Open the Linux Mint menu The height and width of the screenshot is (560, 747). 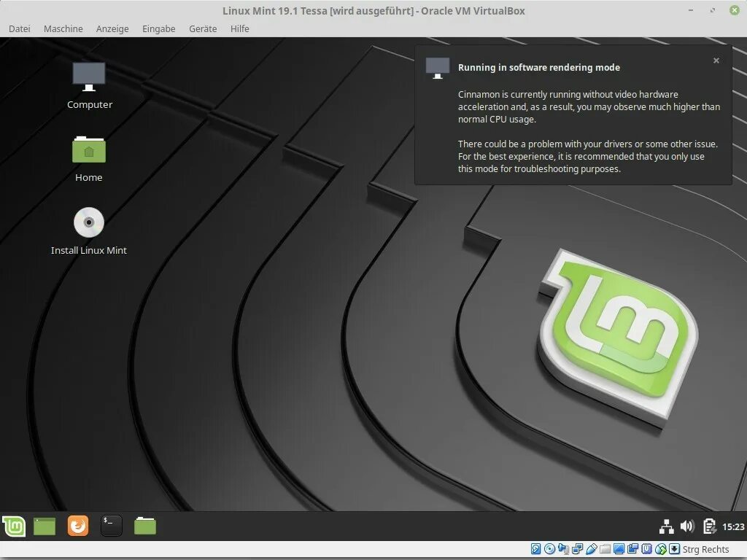coord(13,525)
